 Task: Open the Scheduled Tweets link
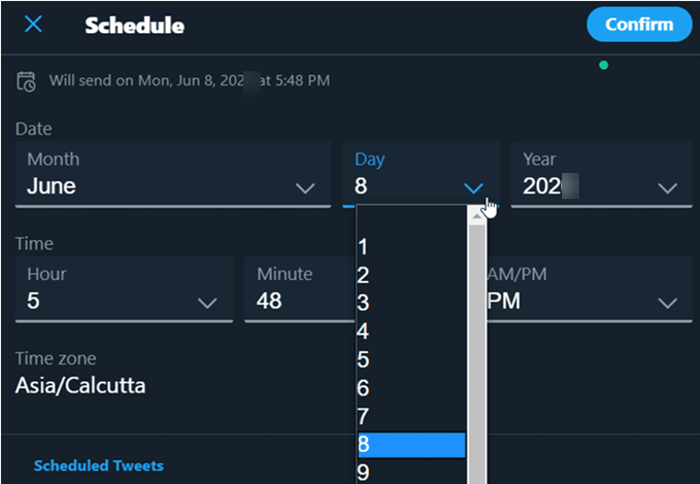click(x=99, y=466)
